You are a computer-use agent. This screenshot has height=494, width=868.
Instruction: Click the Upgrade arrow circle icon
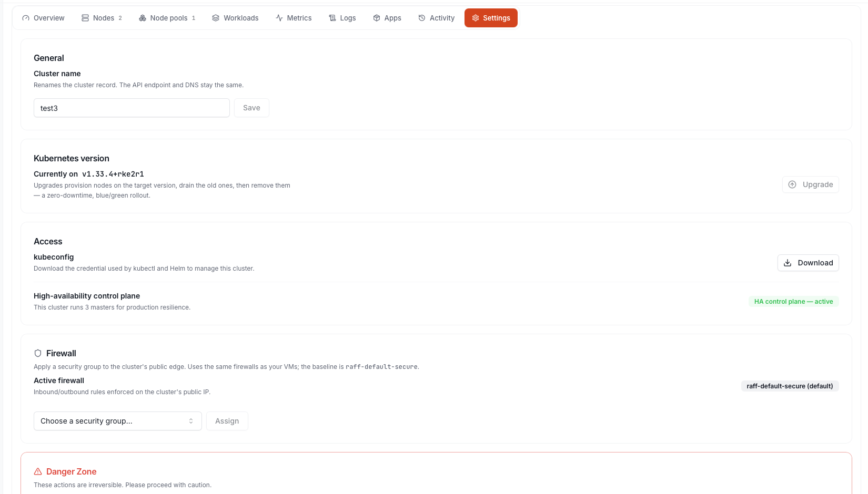(792, 184)
